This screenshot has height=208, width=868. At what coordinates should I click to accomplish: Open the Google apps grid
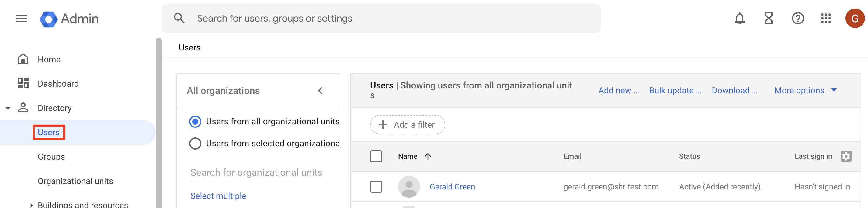(x=826, y=18)
